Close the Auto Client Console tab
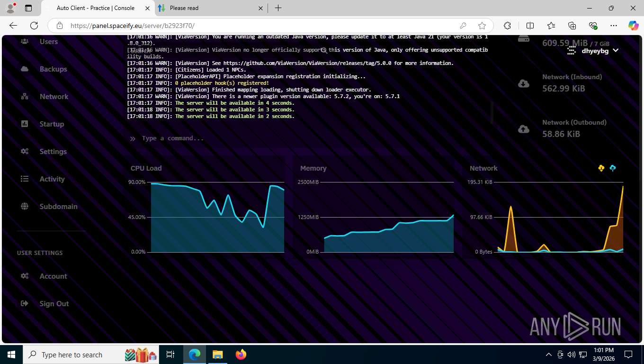The image size is (644, 364). click(x=148, y=8)
